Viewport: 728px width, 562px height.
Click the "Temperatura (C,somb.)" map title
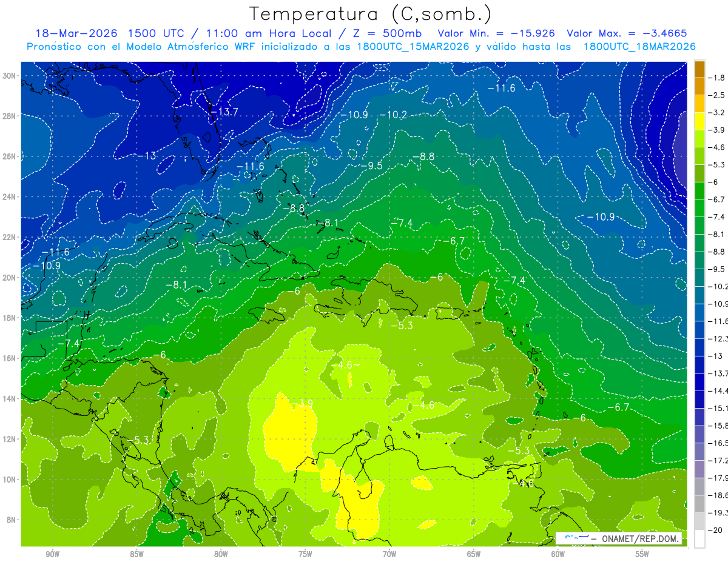(370, 15)
